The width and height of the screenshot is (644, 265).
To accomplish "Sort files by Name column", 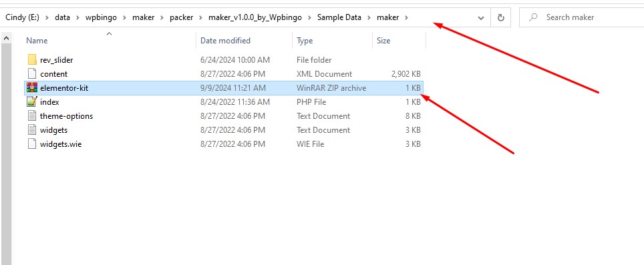I will 37,41.
